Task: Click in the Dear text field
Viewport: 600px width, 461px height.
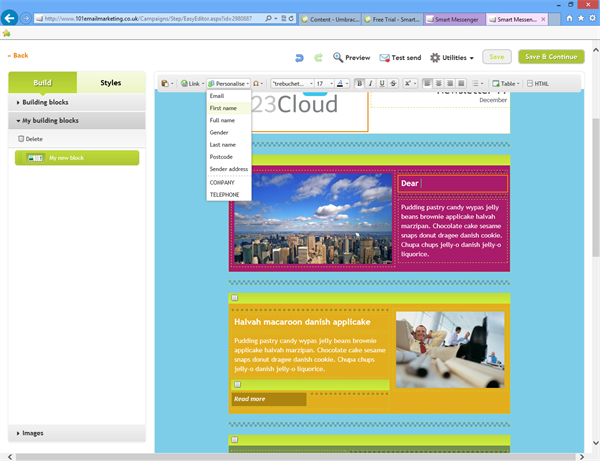Action: (453, 184)
